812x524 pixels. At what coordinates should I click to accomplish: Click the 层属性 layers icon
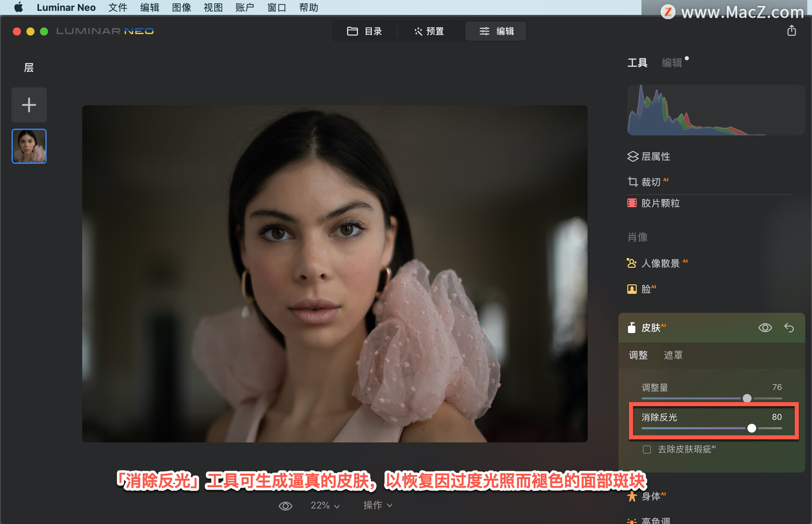point(632,157)
